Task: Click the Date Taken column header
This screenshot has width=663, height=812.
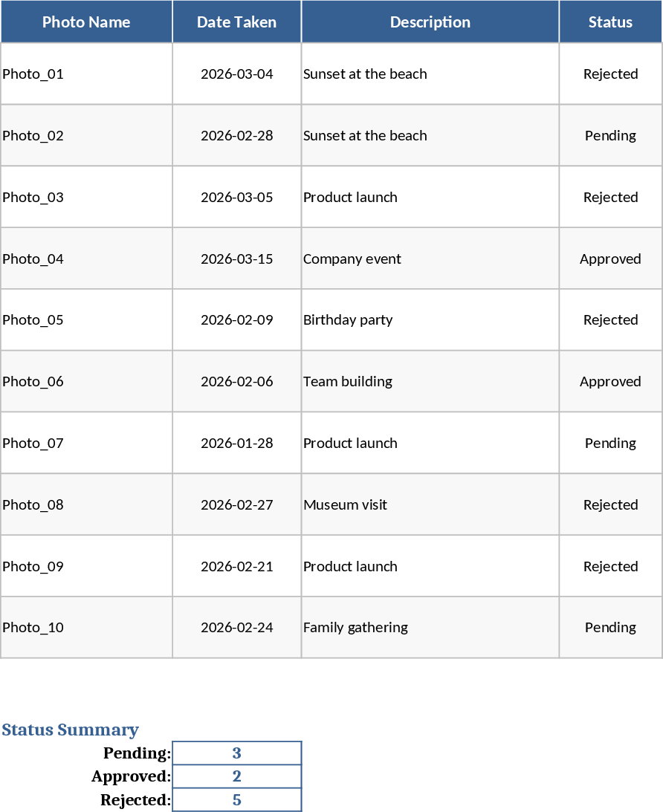Action: [x=236, y=22]
